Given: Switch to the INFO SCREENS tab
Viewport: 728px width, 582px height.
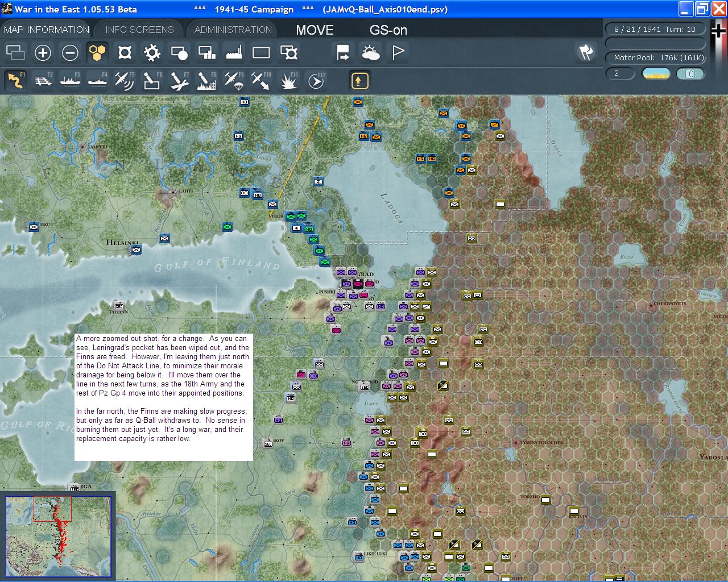Looking at the screenshot, I should [139, 30].
